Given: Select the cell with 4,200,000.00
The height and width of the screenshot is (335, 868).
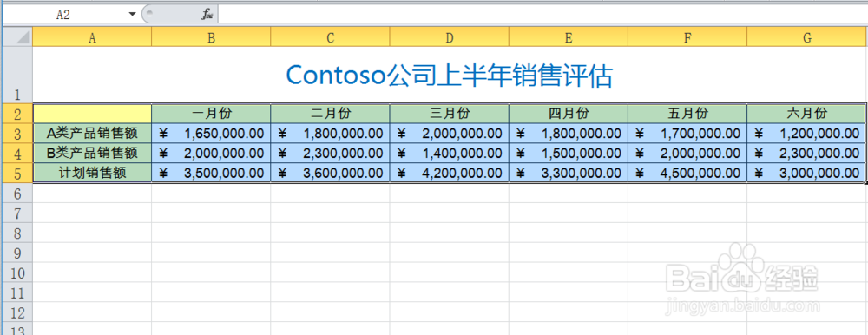Looking at the screenshot, I should click(x=449, y=173).
